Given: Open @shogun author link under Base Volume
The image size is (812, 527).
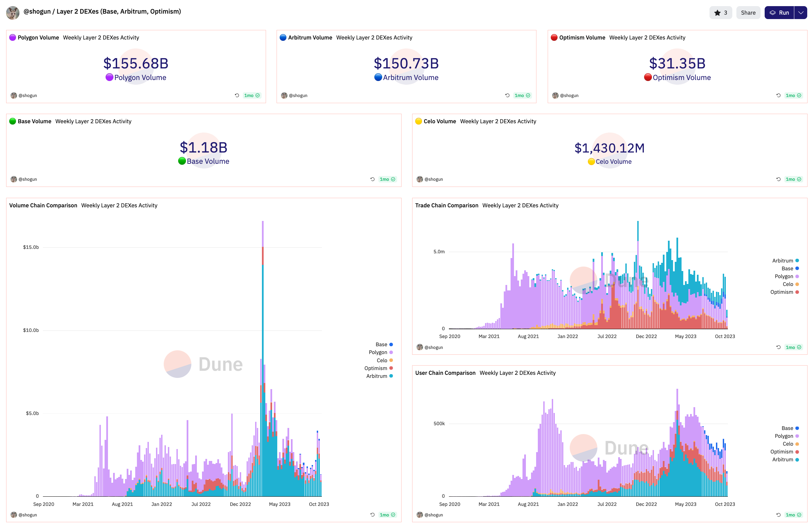Looking at the screenshot, I should click(27, 179).
